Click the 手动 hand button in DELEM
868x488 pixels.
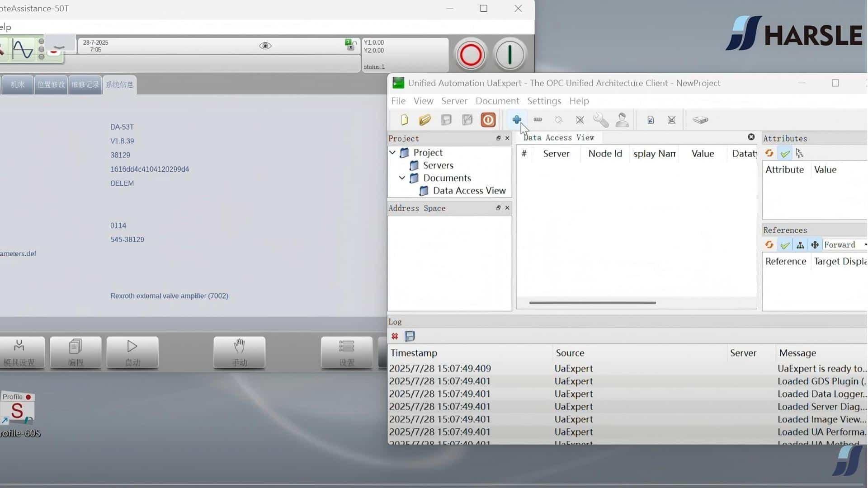pyautogui.click(x=239, y=352)
